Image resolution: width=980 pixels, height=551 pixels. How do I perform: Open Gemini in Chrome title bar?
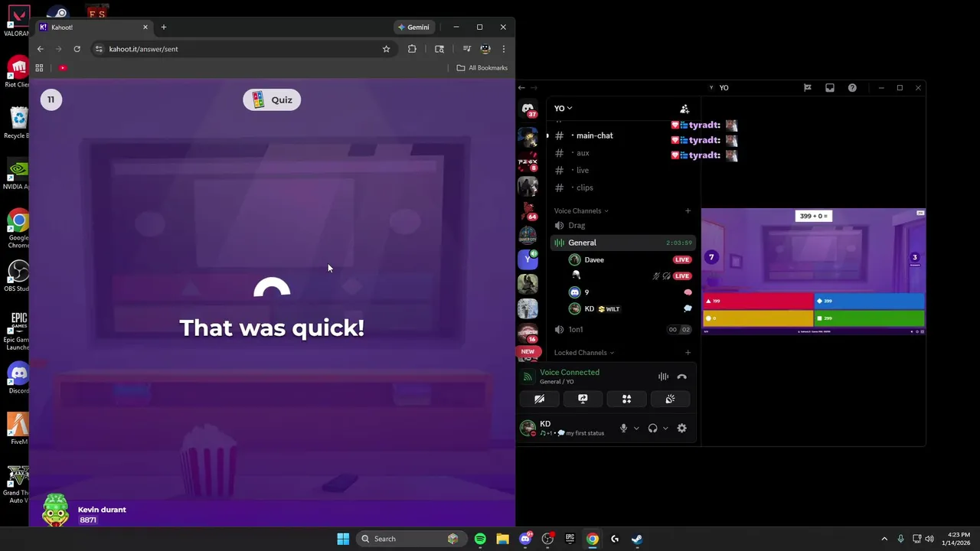(413, 27)
